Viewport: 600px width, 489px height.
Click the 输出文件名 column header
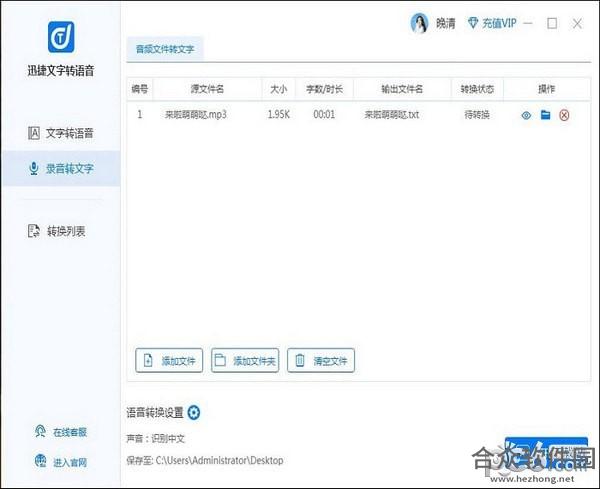(x=402, y=89)
